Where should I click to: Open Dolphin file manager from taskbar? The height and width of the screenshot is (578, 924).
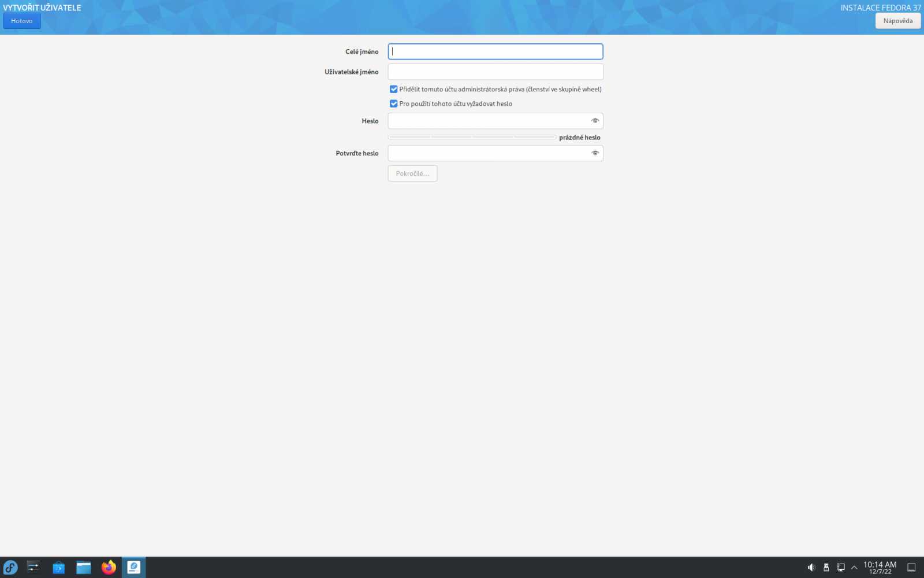[x=84, y=567]
